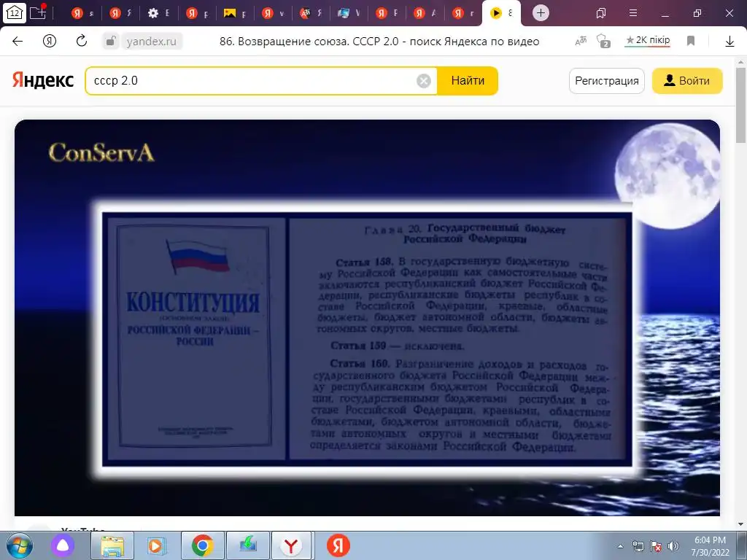This screenshot has width=747, height=560.
Task: Click the Войти login button
Action: (x=687, y=81)
